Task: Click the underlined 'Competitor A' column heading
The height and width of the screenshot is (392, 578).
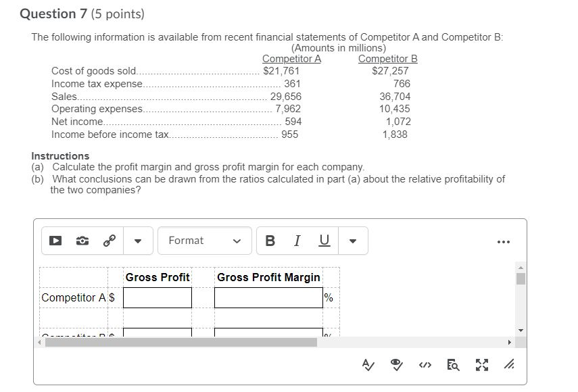Action: [291, 59]
